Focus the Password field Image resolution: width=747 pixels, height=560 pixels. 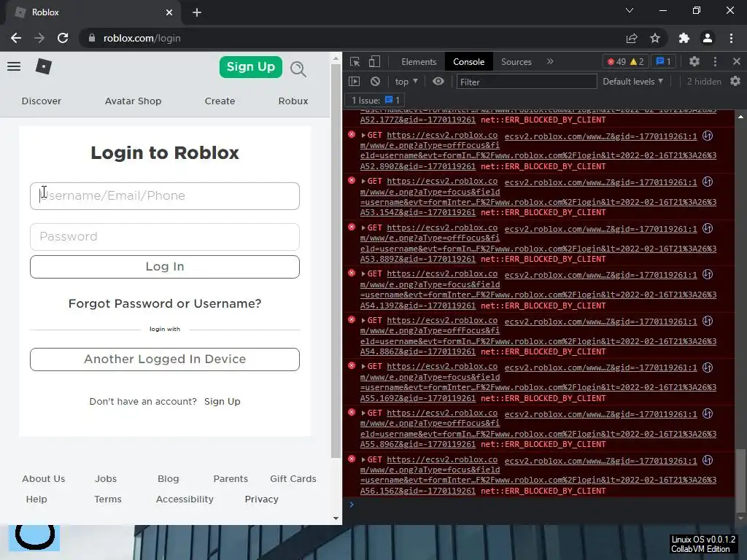click(x=165, y=237)
